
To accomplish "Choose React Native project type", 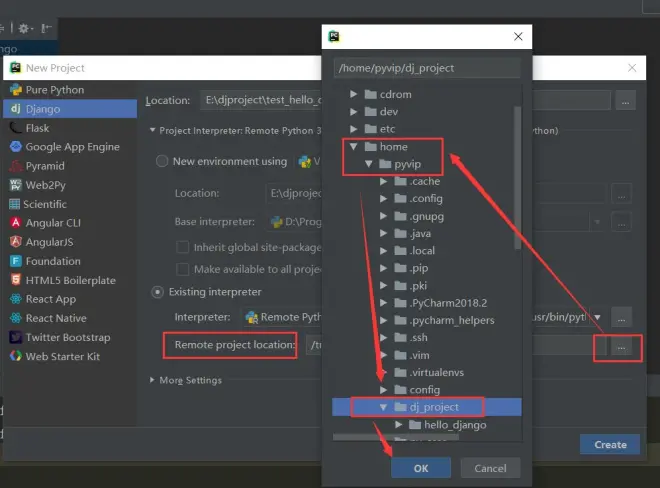I will tap(56, 318).
